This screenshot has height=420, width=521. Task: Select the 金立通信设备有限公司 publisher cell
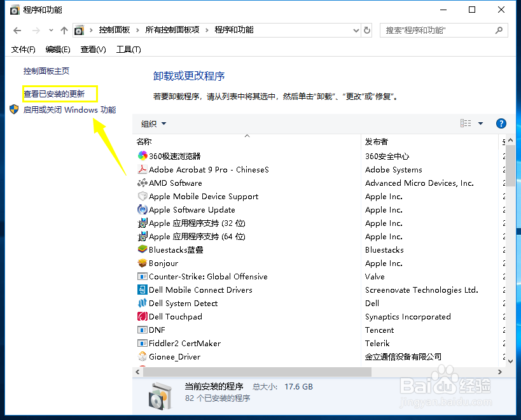tap(403, 357)
